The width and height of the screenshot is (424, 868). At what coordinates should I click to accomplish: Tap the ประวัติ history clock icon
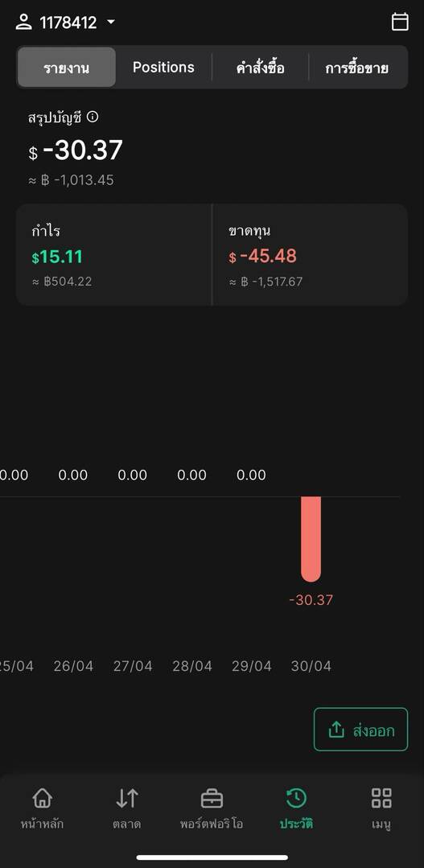coord(296,798)
